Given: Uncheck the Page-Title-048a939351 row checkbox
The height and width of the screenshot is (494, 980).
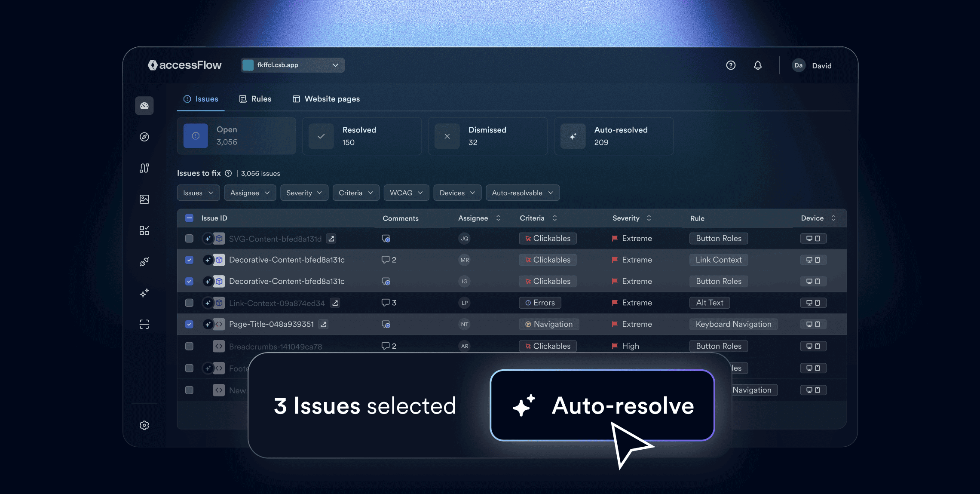Looking at the screenshot, I should [189, 324].
